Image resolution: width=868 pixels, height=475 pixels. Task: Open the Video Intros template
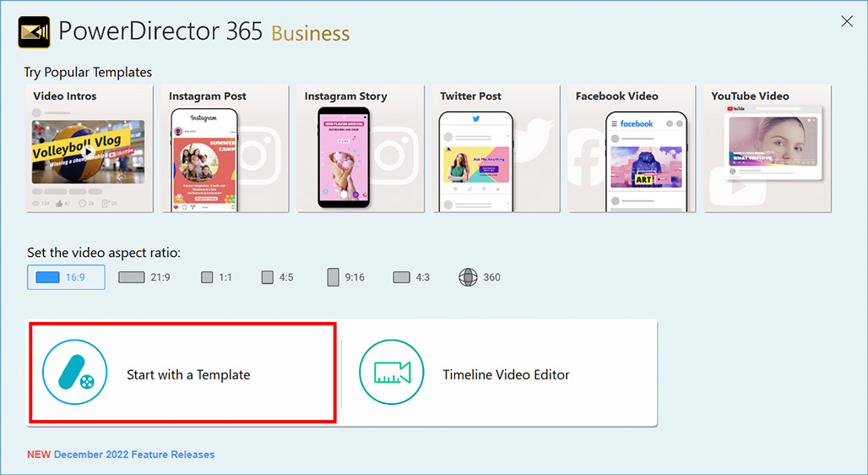point(90,149)
